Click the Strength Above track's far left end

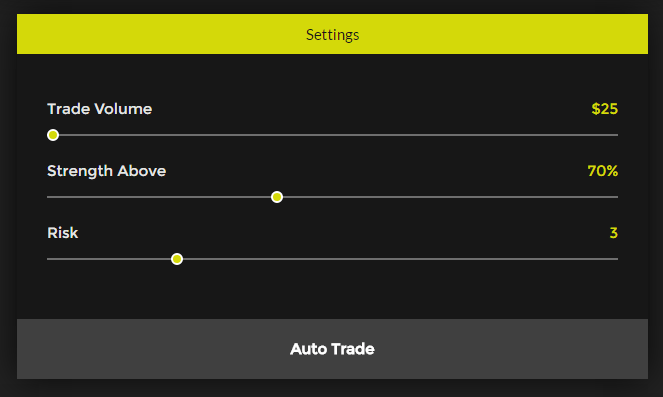point(50,197)
